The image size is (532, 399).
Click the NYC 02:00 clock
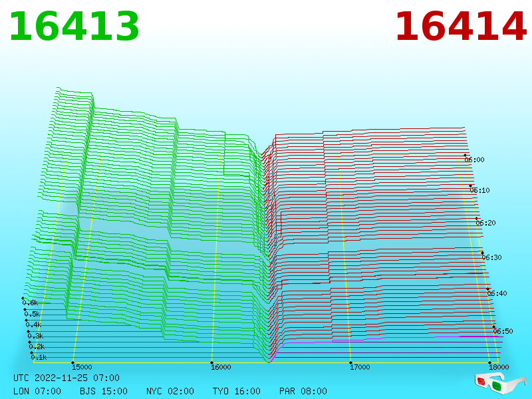[x=170, y=391]
